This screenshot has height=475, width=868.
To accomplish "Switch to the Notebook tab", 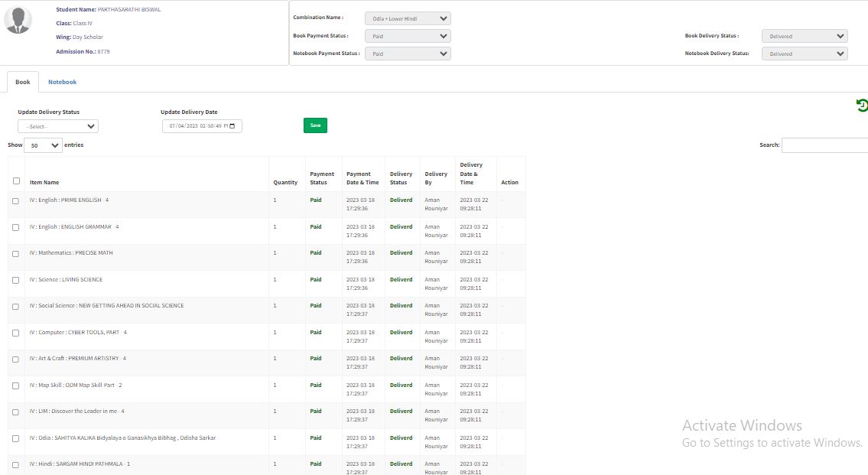I will tap(62, 82).
